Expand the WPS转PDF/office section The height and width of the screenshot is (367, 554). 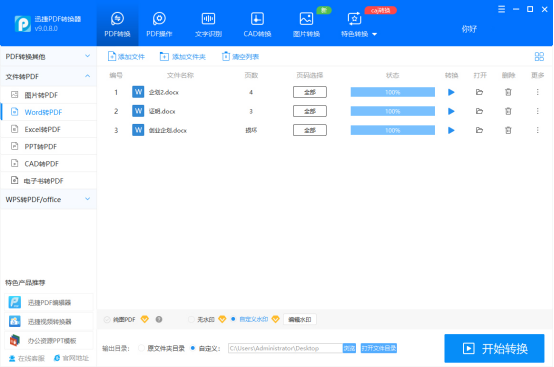[48, 200]
